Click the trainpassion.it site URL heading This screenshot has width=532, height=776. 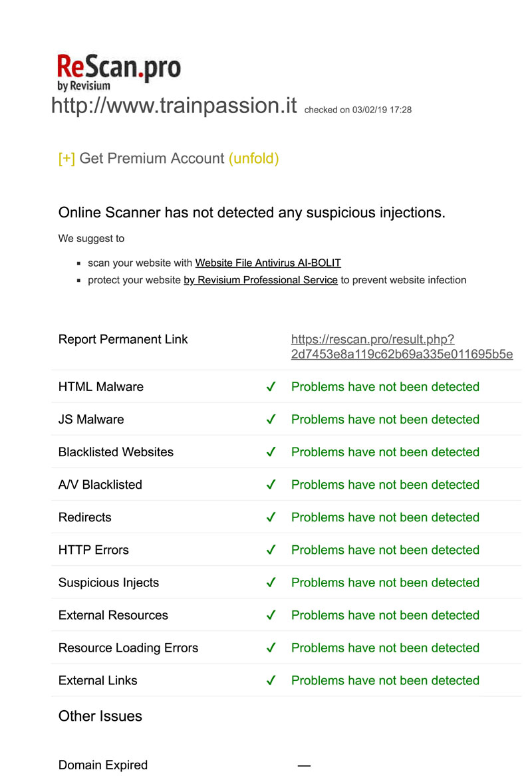pos(174,106)
